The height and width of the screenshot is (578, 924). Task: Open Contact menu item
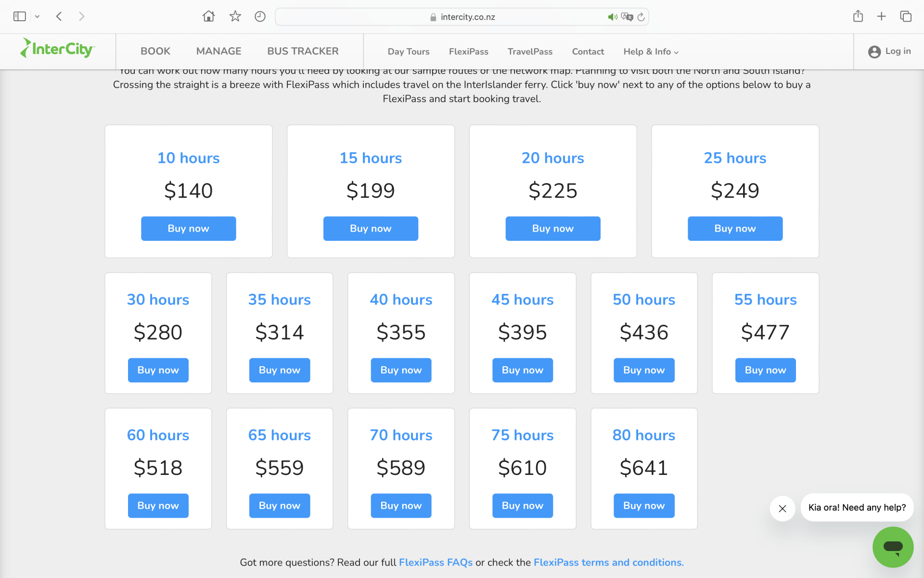[588, 52]
